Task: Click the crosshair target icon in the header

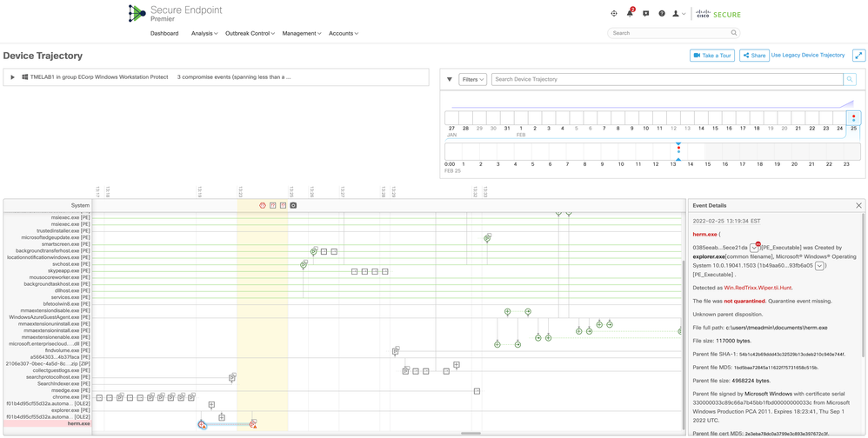Action: [x=613, y=14]
